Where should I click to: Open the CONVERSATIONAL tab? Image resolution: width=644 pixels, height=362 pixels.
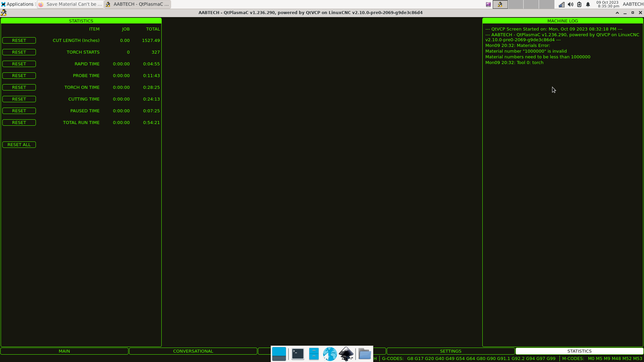(x=193, y=351)
